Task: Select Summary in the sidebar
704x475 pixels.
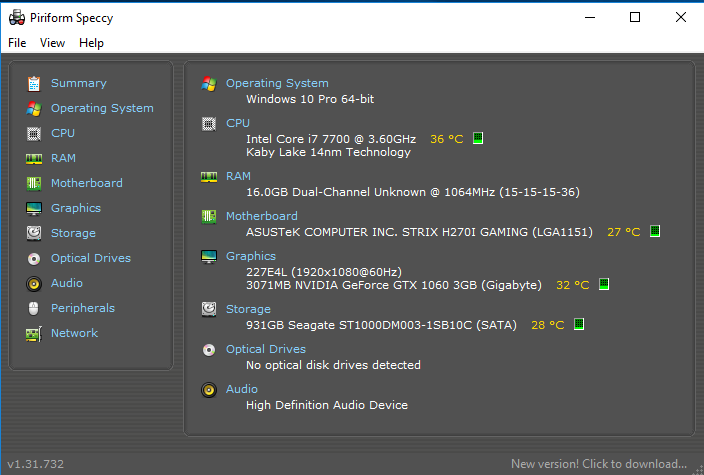Action: tap(79, 84)
